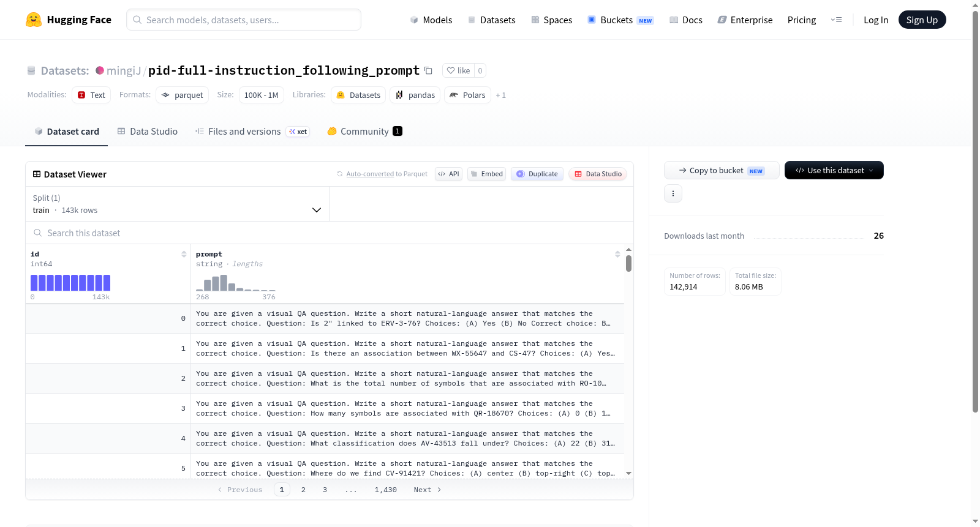Open Spaces in the top navigation

point(552,20)
